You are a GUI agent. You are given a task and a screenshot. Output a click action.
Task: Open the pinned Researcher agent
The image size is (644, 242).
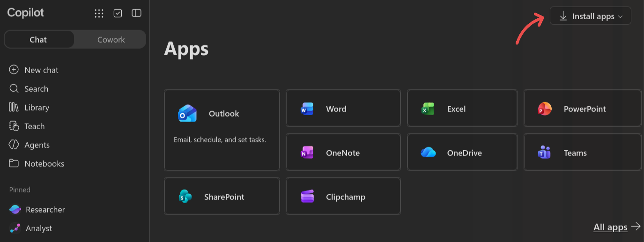[45, 209]
